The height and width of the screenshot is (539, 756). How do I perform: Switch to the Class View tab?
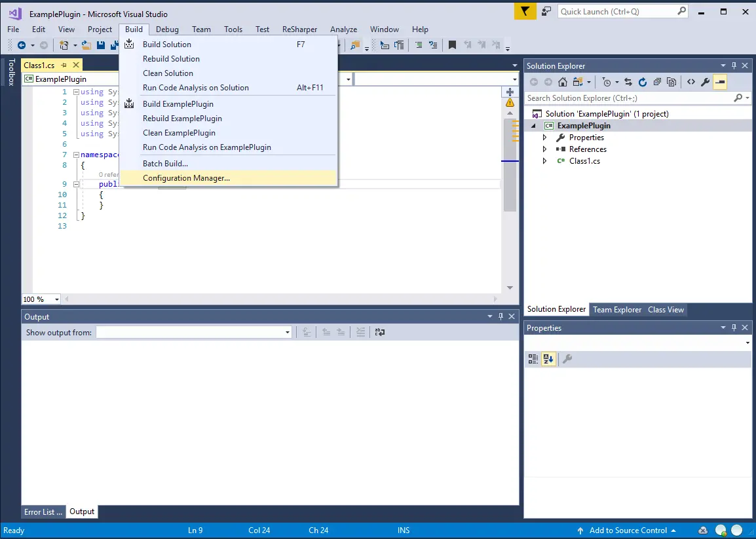coord(666,310)
